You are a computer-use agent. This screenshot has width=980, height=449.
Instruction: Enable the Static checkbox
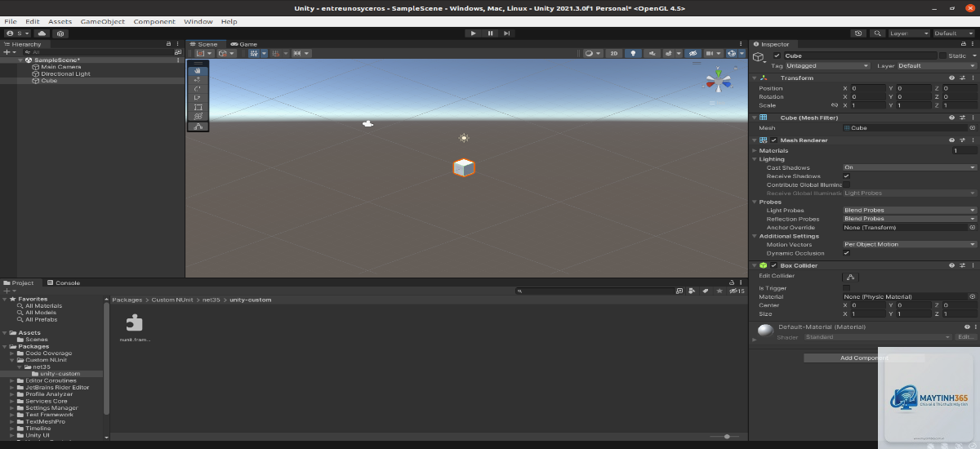[x=942, y=56]
